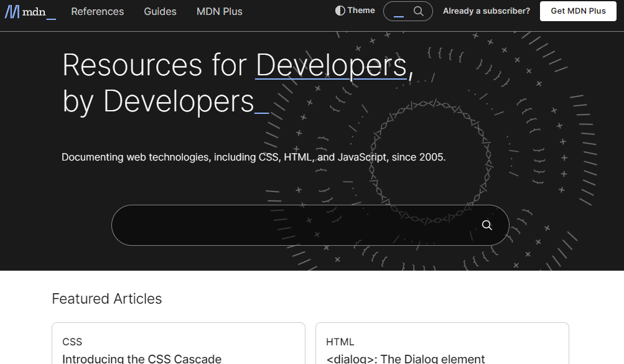Open the Guides menu

click(x=160, y=12)
